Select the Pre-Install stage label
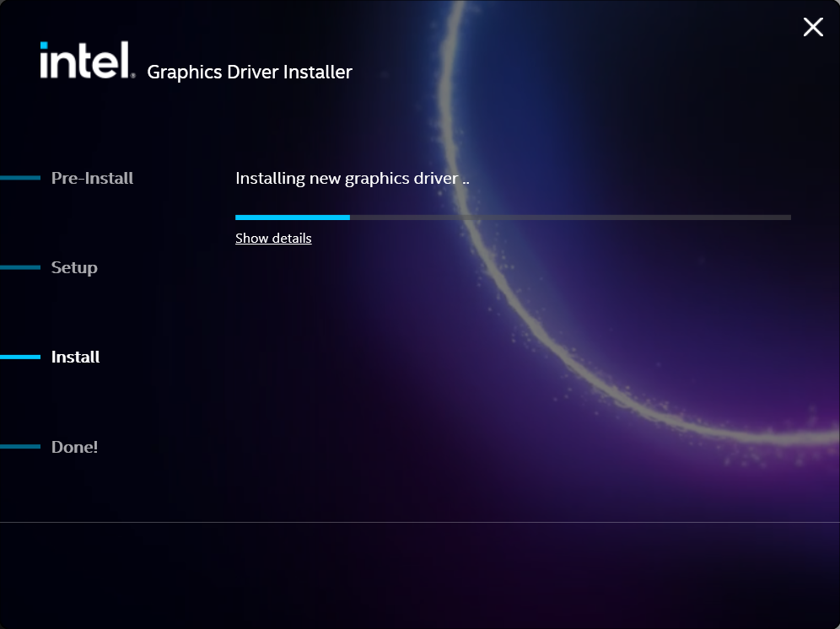This screenshot has height=629, width=840. tap(92, 178)
